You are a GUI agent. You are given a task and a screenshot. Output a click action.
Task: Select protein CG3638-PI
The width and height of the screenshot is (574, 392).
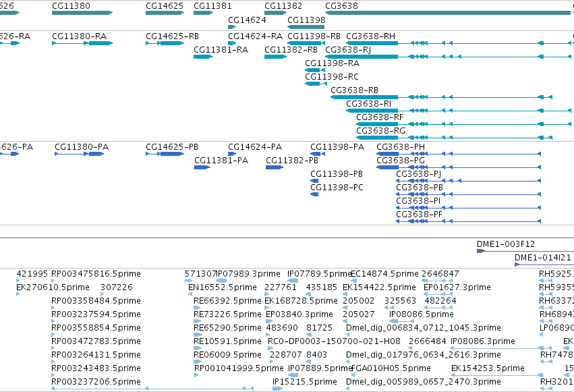469,208
